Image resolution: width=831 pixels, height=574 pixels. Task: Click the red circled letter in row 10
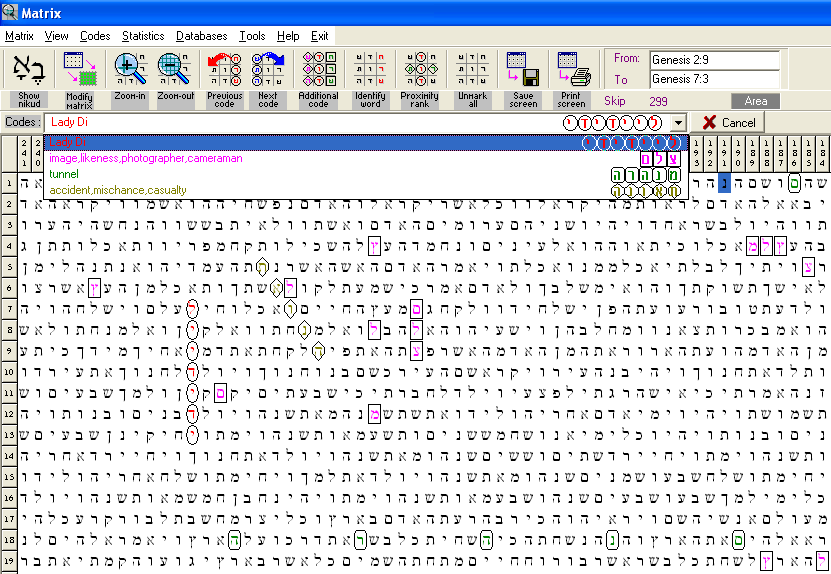(192, 372)
